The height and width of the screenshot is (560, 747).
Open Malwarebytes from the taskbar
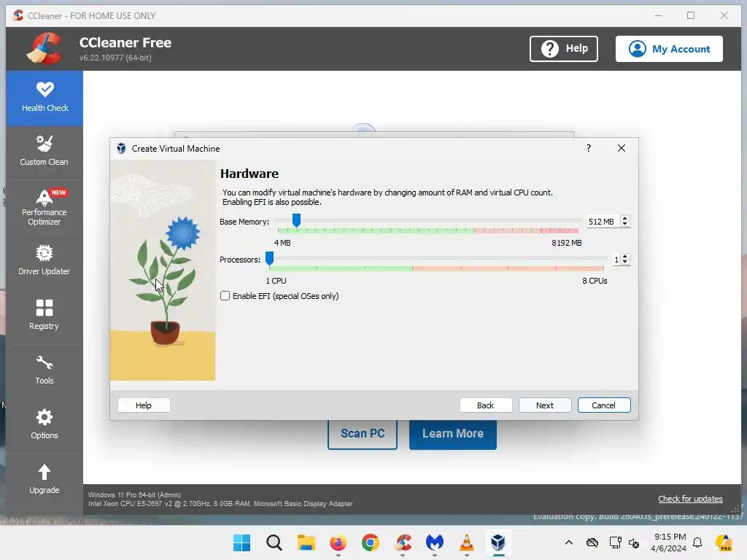click(x=435, y=542)
